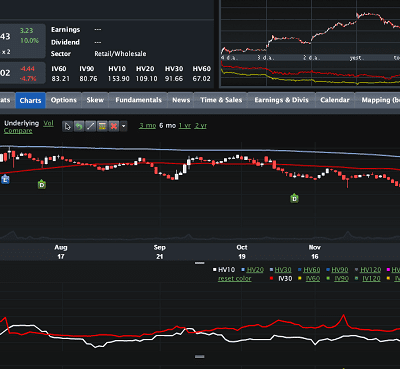Screen dimensions: 400x369
Task: Click the Retail/Wholesale sector text
Action: click(x=120, y=54)
